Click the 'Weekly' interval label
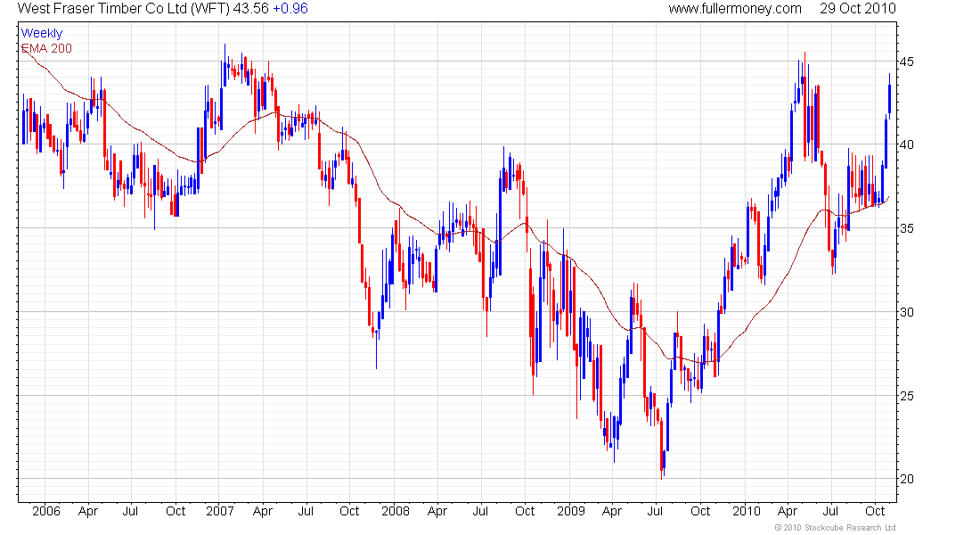 tap(41, 33)
